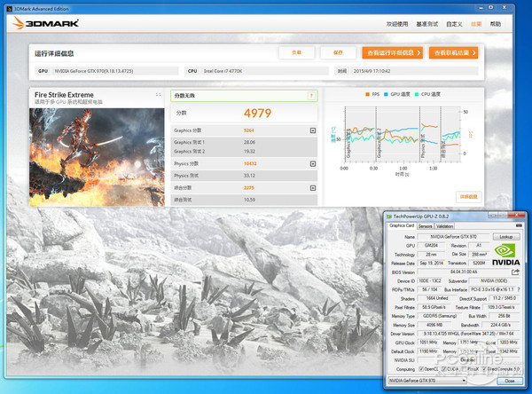This screenshot has width=532, height=394.
Task: Click the Intel Core i7 4770K text
Action: pos(223,71)
